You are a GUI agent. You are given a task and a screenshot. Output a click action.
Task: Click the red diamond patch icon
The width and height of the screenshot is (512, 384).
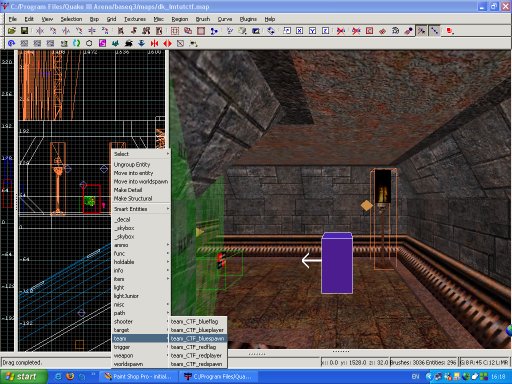tap(382, 31)
